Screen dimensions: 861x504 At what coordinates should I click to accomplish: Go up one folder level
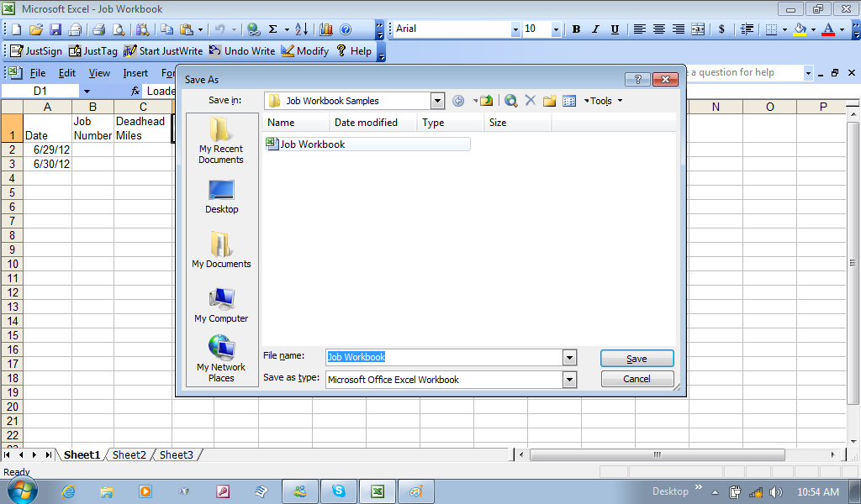486,101
